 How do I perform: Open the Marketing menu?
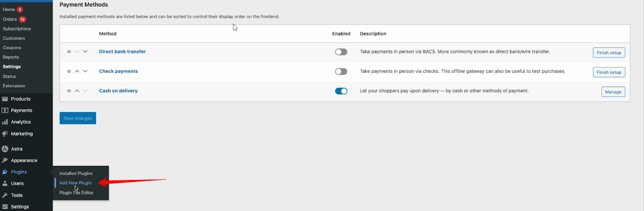click(x=22, y=134)
